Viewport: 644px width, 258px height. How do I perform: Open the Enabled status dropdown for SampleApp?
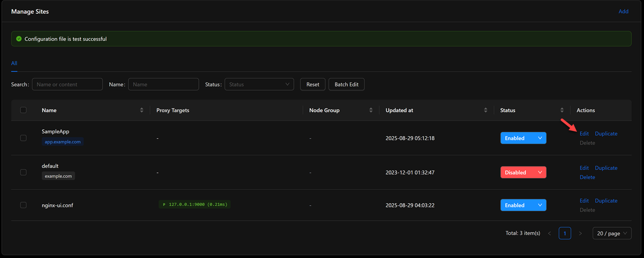coord(523,138)
